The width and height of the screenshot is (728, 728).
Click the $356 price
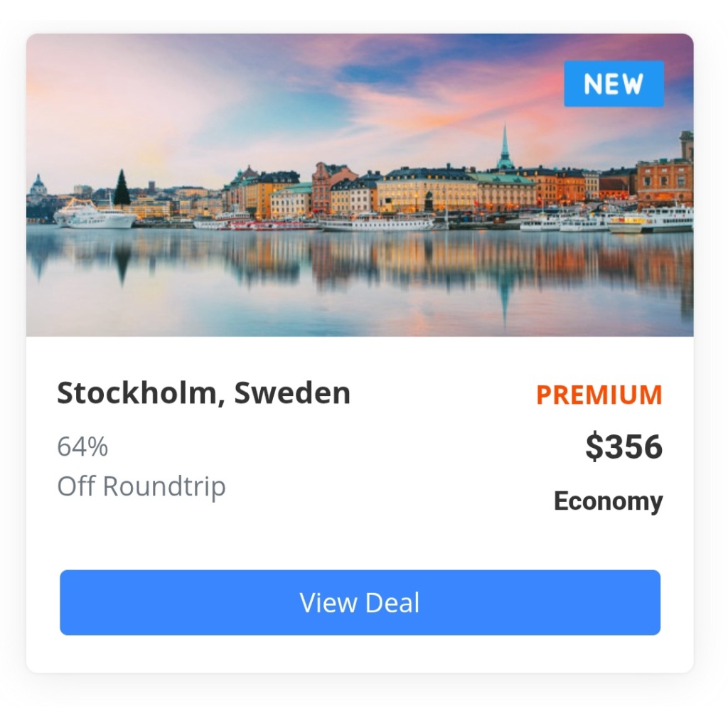tap(623, 446)
